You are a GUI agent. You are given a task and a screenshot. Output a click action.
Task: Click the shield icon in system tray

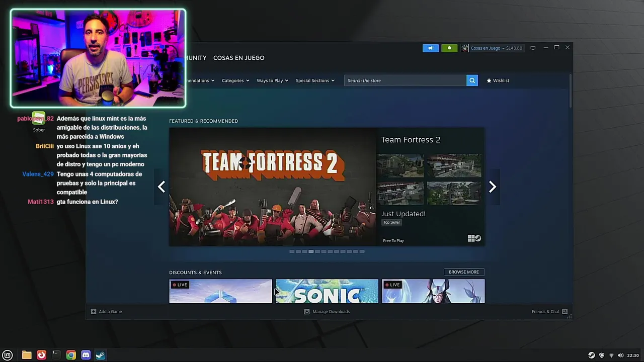tap(602, 355)
